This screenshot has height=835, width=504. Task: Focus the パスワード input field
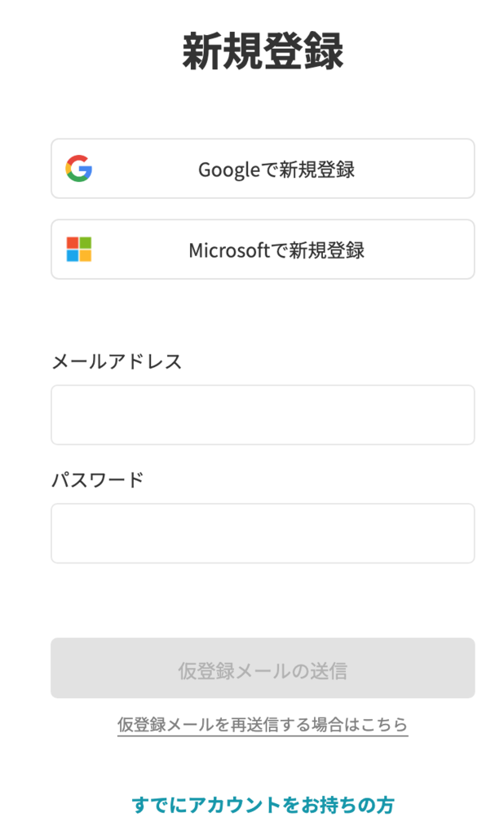(x=263, y=533)
